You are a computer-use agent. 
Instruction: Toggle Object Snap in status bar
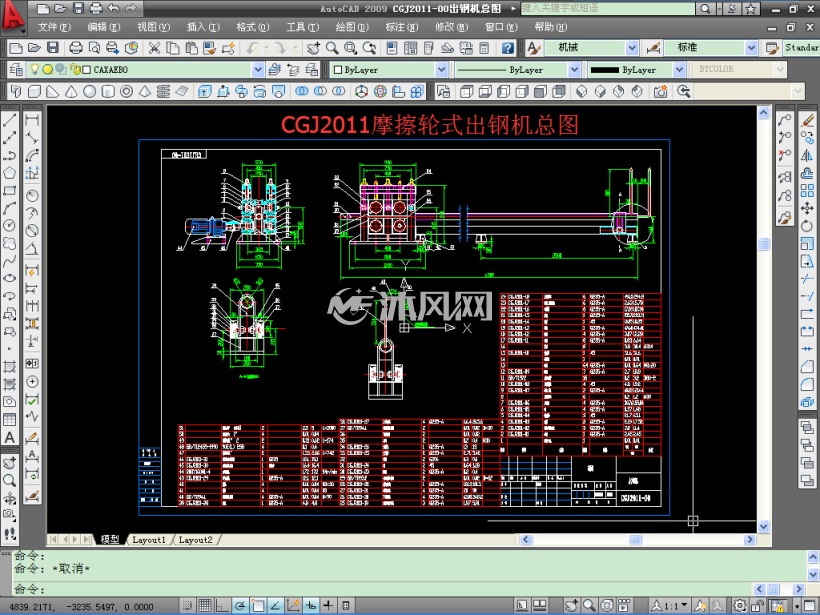[x=258, y=606]
